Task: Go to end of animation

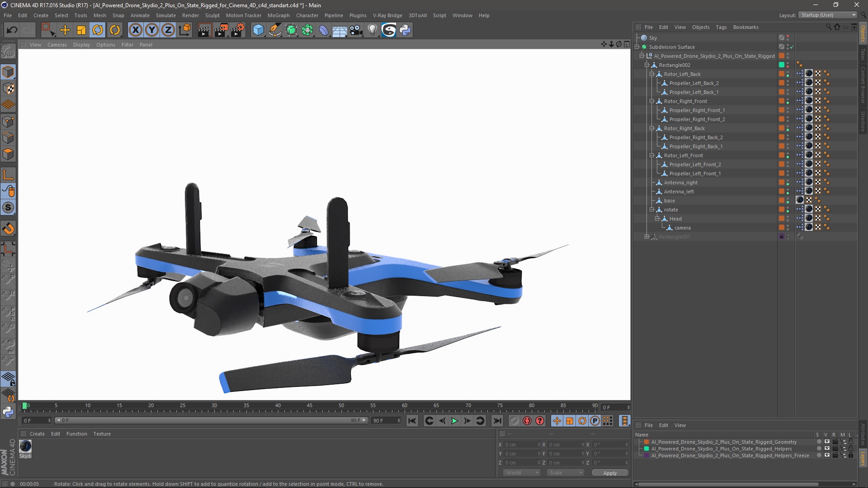Action: 497,421
